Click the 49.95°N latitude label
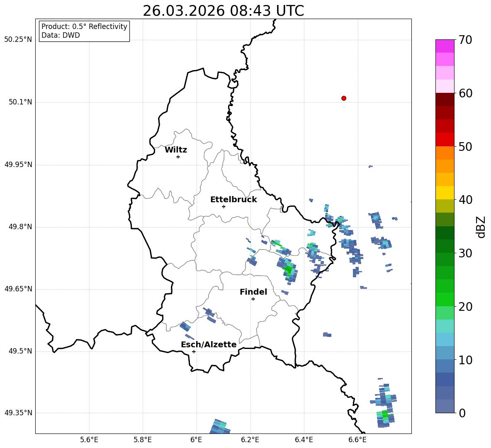This screenshot has height=448, width=491. click(x=18, y=165)
